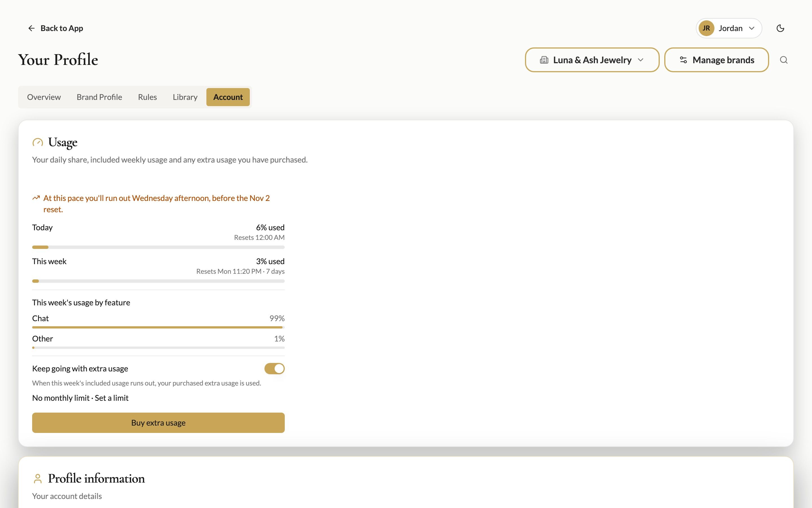Open search with the magnifier icon

784,60
